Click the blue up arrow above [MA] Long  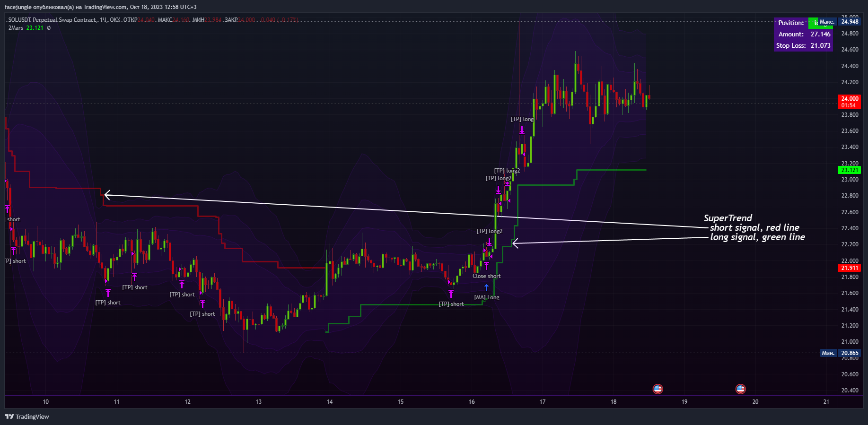486,287
